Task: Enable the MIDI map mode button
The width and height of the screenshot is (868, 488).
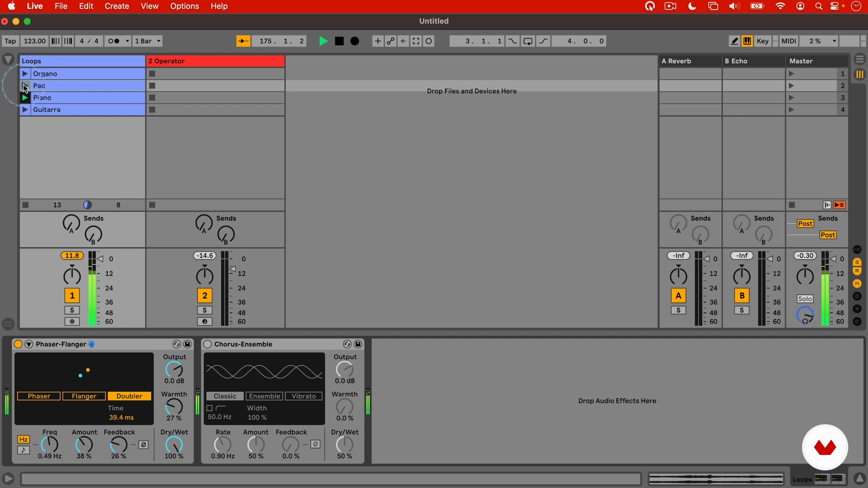Action: pyautogui.click(x=788, y=41)
